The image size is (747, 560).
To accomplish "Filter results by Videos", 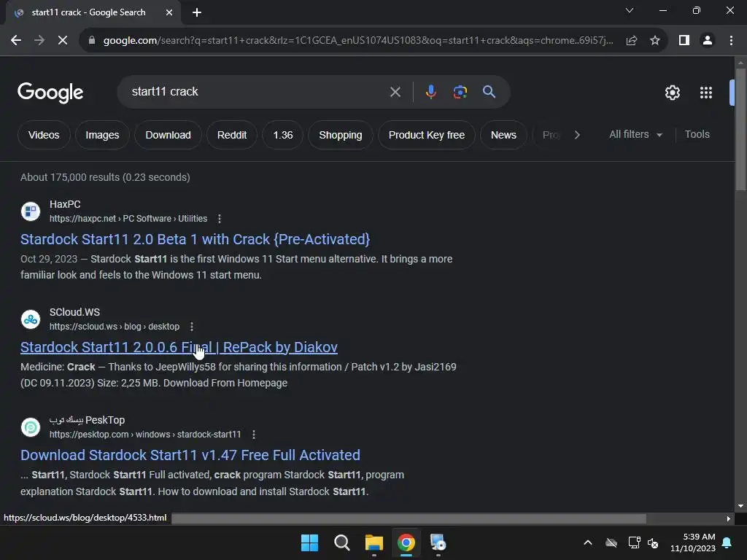I will (44, 135).
